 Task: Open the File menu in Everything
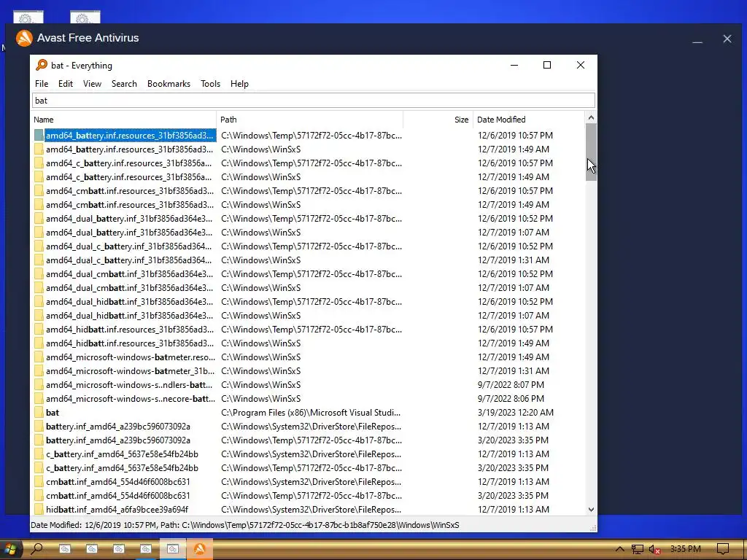click(42, 84)
